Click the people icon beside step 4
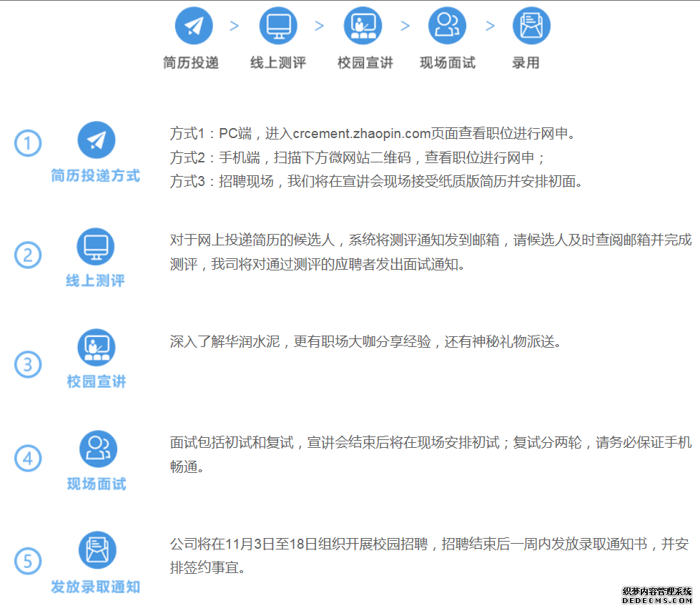The width and height of the screenshot is (700, 611). [98, 449]
